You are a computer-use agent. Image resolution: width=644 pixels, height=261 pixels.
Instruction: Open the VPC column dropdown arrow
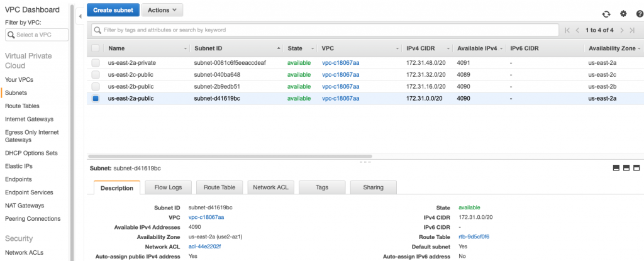[397, 48]
